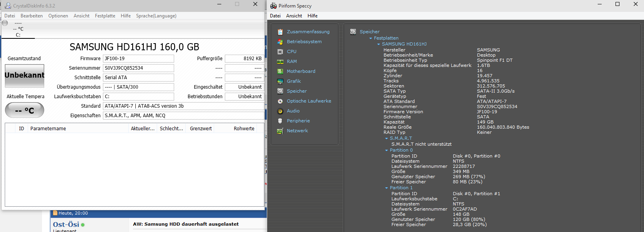The width and height of the screenshot is (644, 232).
Task: Click the value 160.040.803.840 Bytes
Action: (503, 127)
